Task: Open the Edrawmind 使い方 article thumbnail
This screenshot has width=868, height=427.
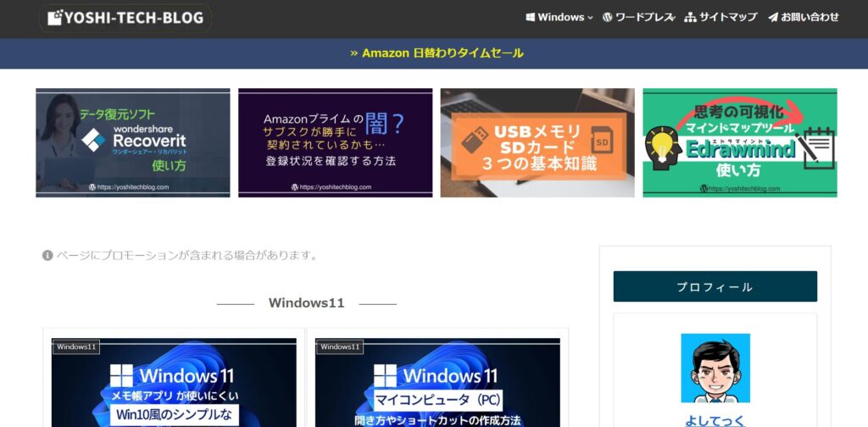Action: (740, 142)
